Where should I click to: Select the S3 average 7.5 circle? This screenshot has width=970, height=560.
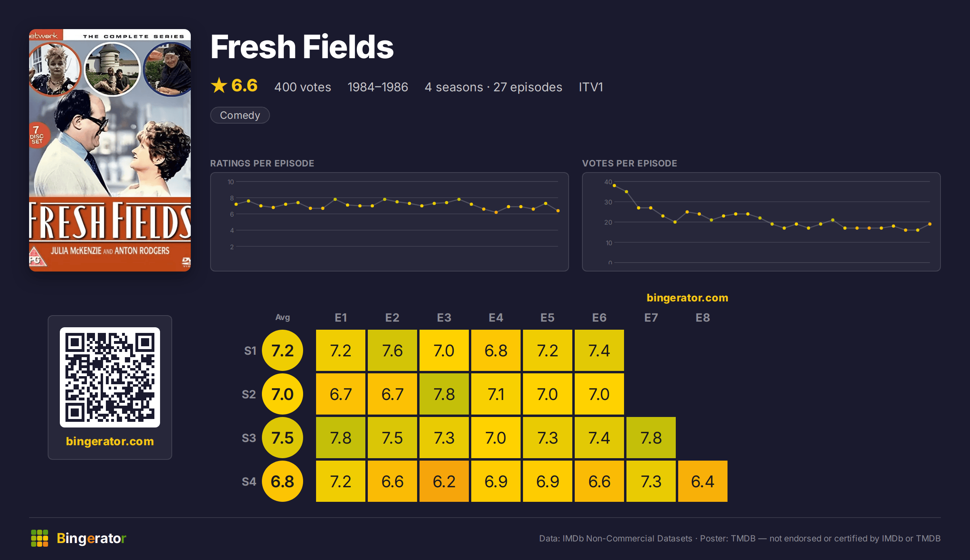(283, 438)
